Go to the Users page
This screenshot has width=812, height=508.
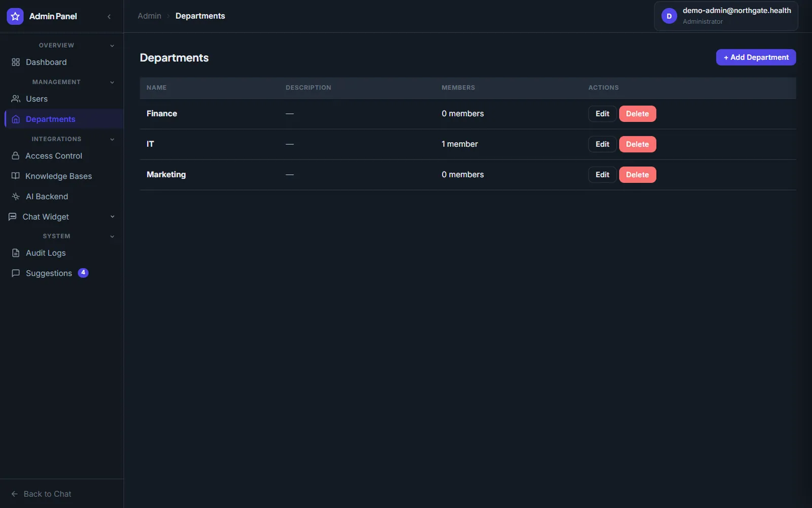(62, 99)
